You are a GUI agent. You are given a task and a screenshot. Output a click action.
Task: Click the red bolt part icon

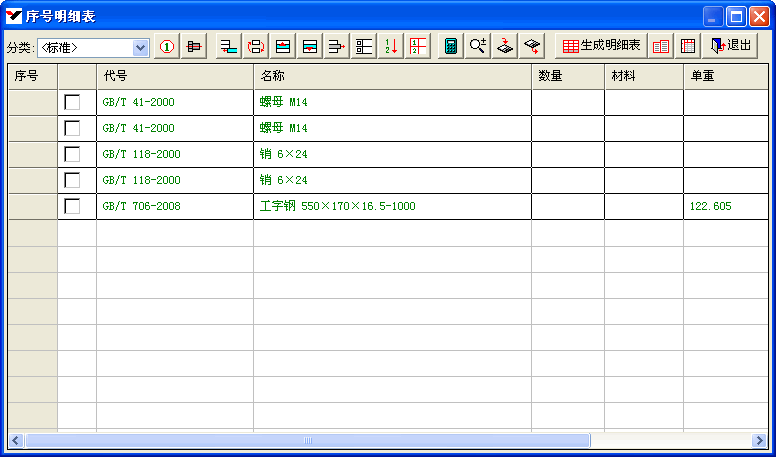click(194, 46)
